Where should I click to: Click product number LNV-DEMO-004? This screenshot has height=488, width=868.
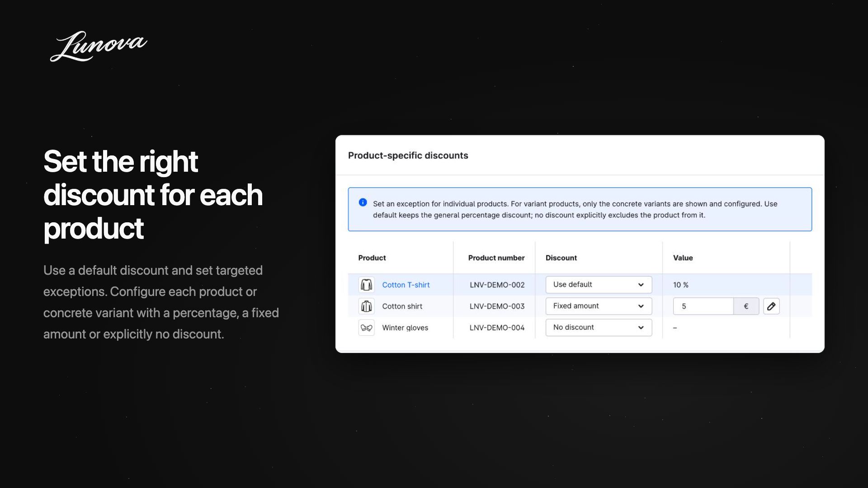[x=497, y=328]
